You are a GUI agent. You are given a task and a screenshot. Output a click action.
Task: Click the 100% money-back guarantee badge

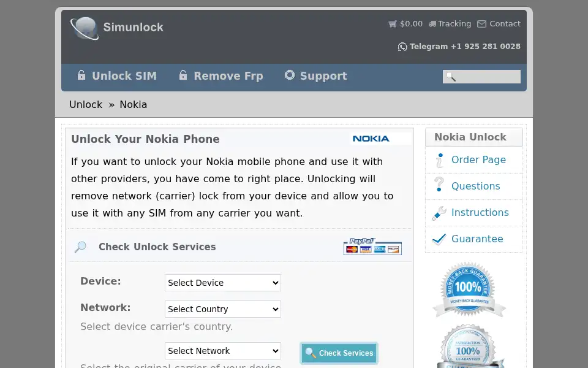click(469, 290)
